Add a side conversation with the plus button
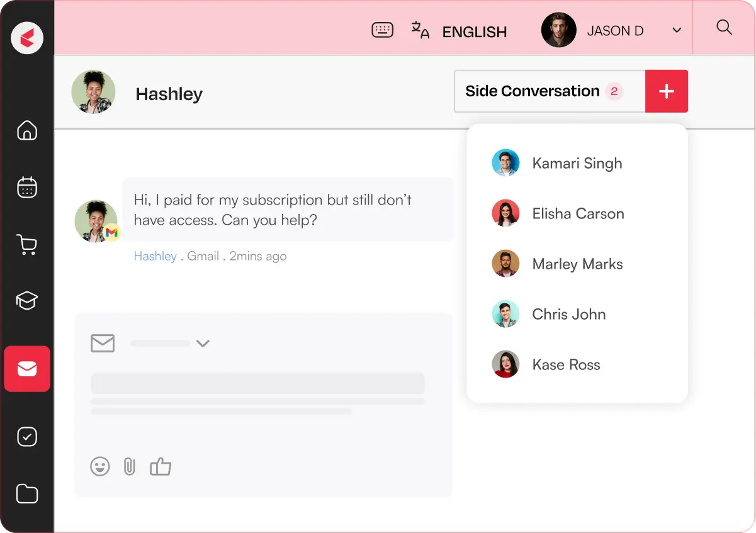 pos(667,91)
